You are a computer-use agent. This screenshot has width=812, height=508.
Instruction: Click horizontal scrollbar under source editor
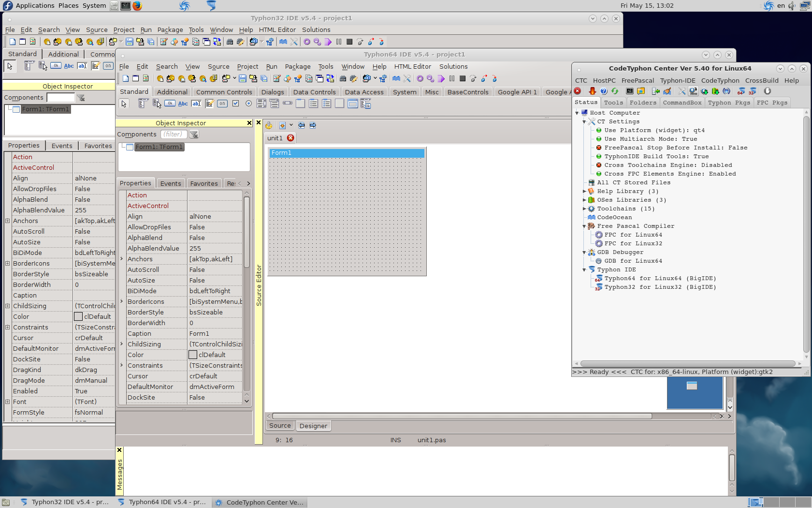coord(462,416)
